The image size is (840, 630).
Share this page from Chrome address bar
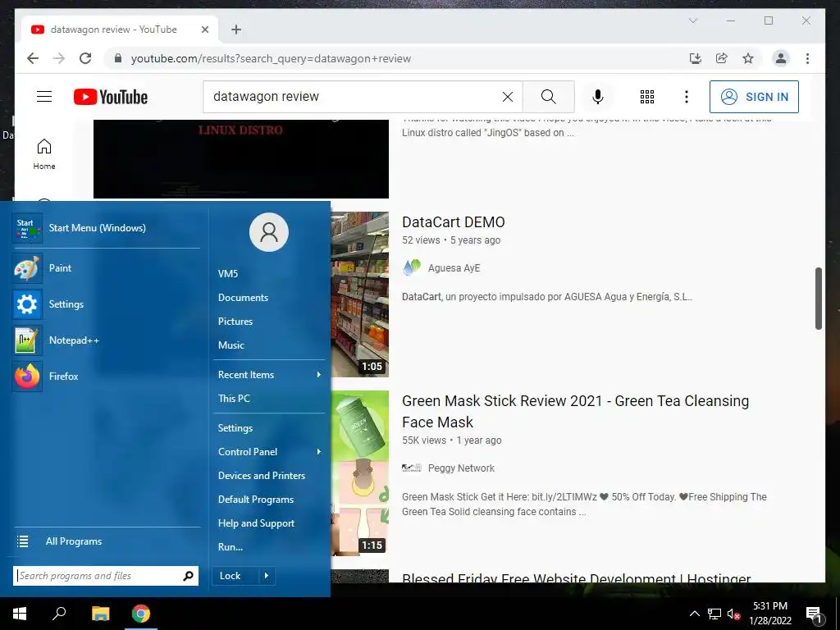tap(722, 58)
